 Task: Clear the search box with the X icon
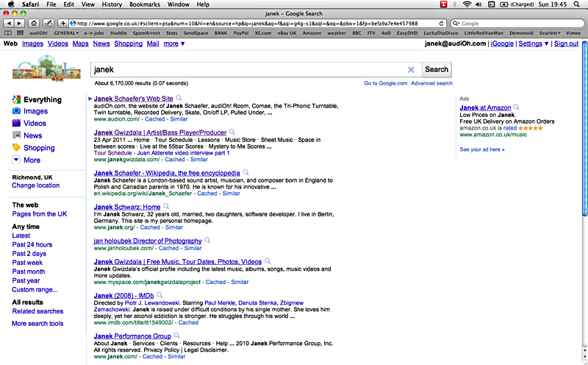411,70
